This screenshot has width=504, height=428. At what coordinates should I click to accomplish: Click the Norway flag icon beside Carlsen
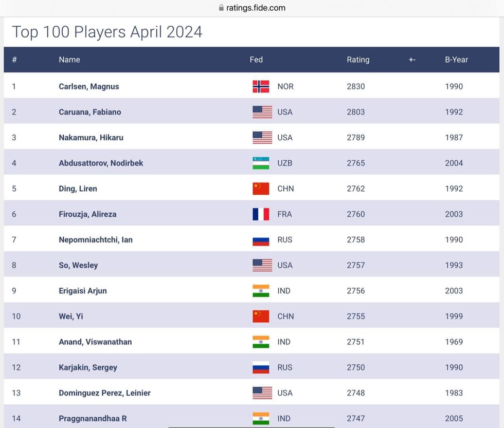[x=261, y=86]
